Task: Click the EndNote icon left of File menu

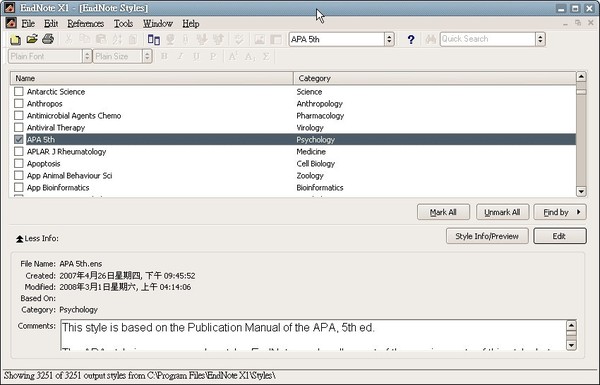Action: click(11, 23)
